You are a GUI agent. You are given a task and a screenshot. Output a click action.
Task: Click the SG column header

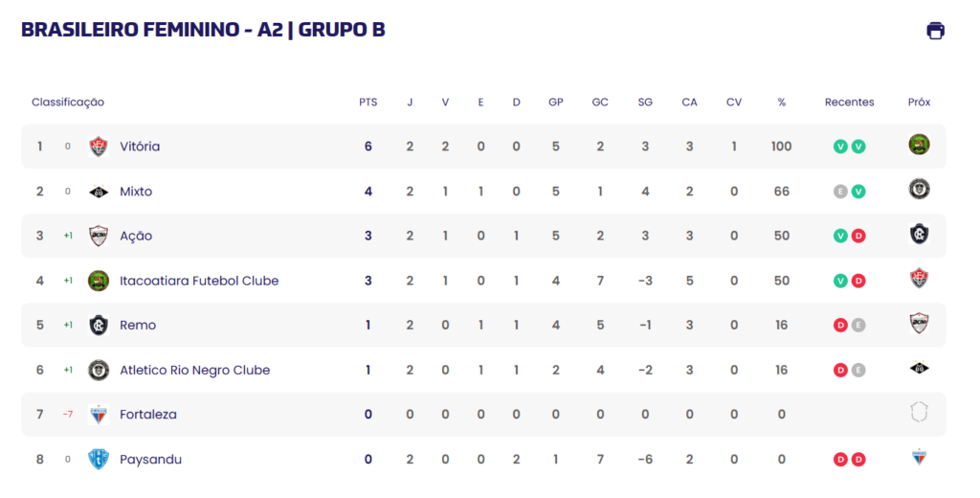point(645,102)
